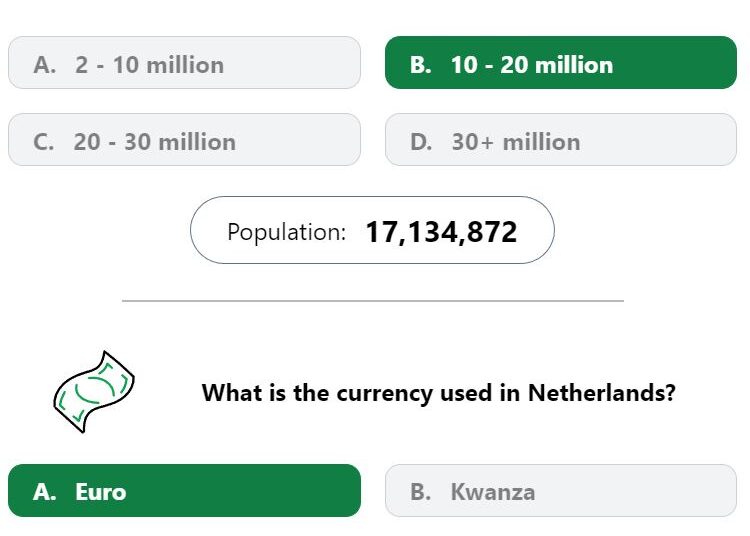Choose option C. 20 - 30 million
The width and height of the screenshot is (750, 536).
[184, 140]
